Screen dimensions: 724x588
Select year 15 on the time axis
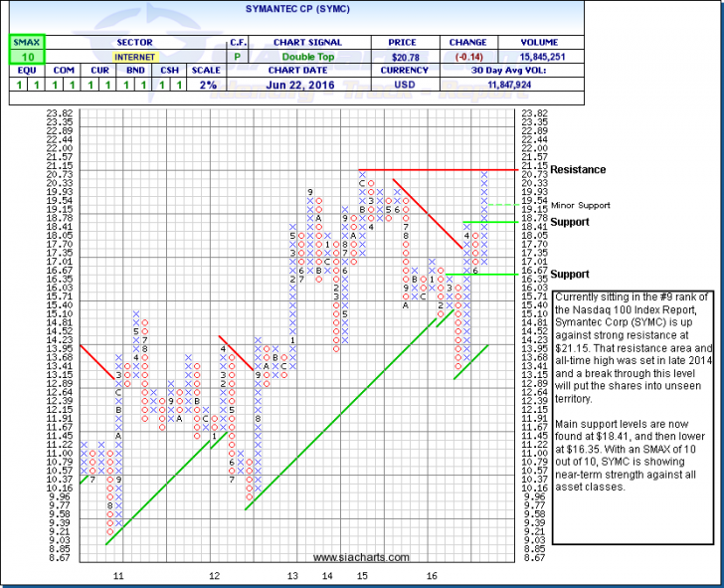pos(362,576)
